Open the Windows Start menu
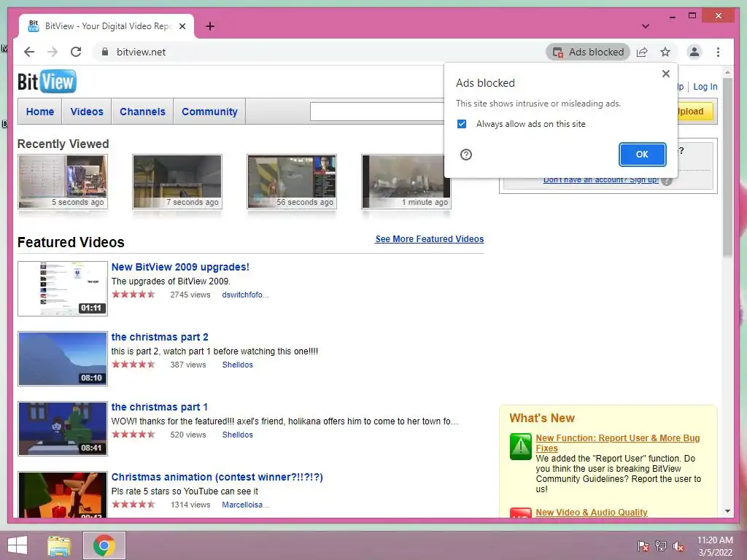The width and height of the screenshot is (747, 560). 18,545
